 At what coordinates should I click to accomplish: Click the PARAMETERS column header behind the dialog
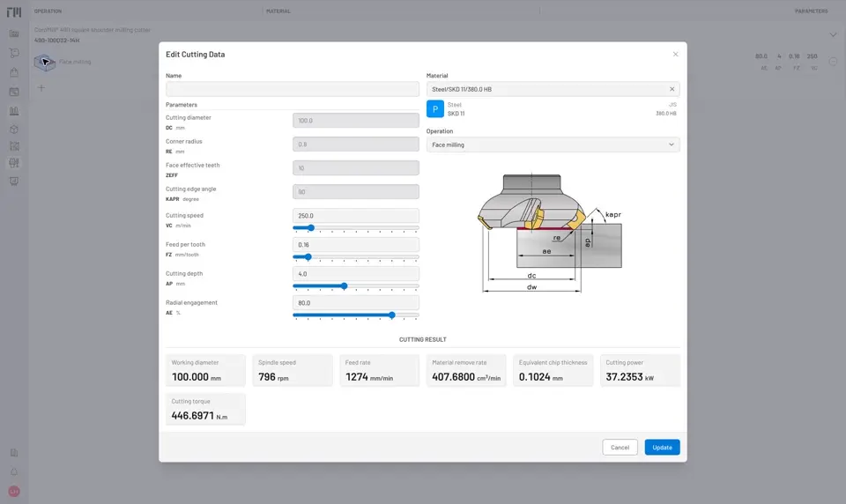[x=811, y=11]
